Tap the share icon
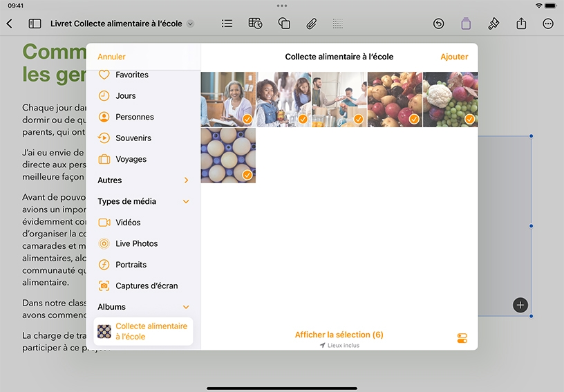The image size is (564, 392). tap(521, 24)
